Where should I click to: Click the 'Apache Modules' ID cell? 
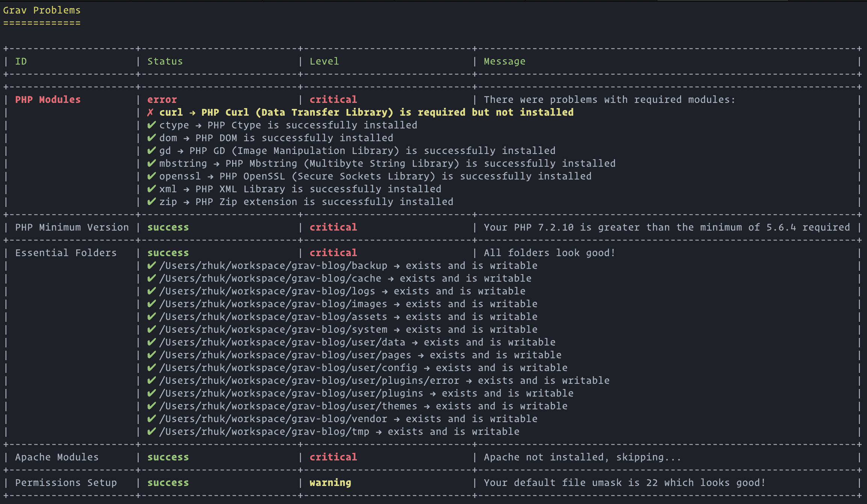click(57, 457)
